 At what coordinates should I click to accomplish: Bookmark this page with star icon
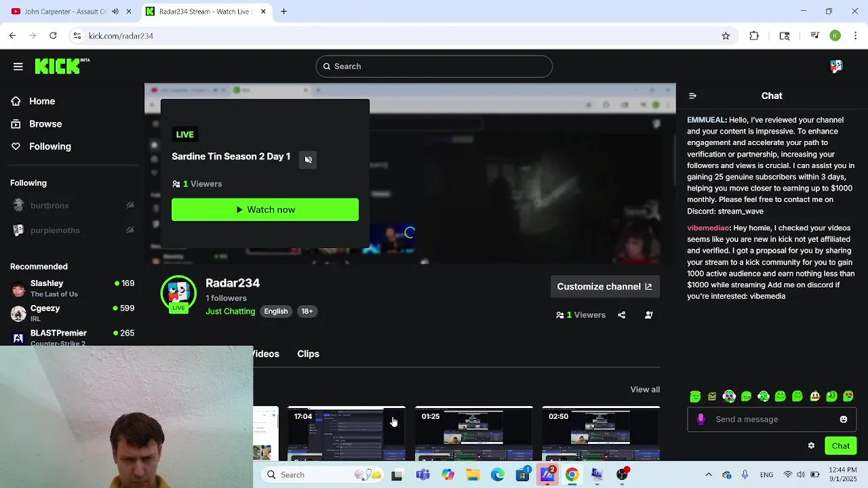pyautogui.click(x=726, y=36)
